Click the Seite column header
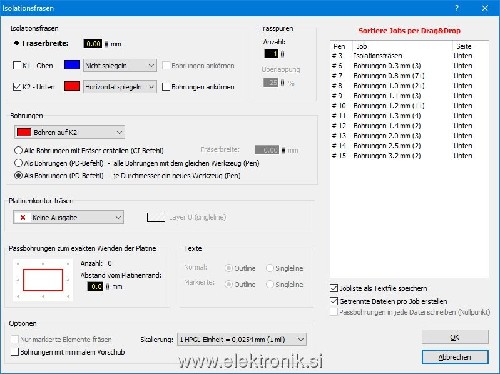This screenshot has width=500, height=374. (x=470, y=46)
